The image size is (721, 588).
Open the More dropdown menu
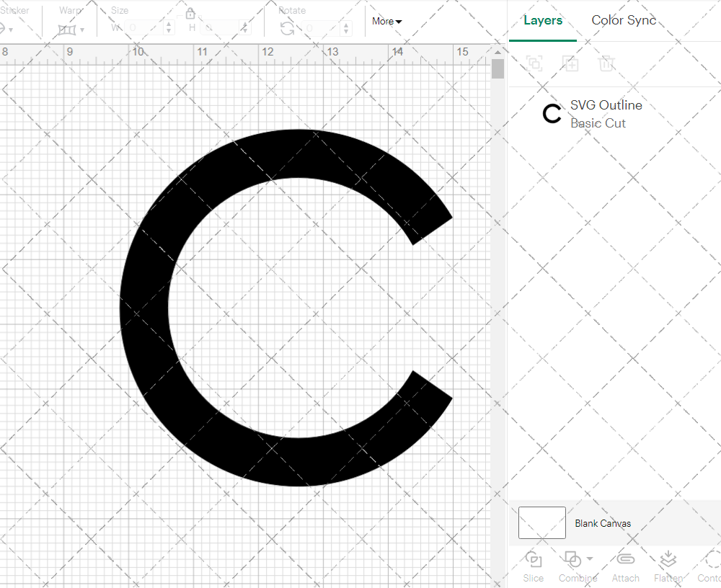[x=387, y=22]
